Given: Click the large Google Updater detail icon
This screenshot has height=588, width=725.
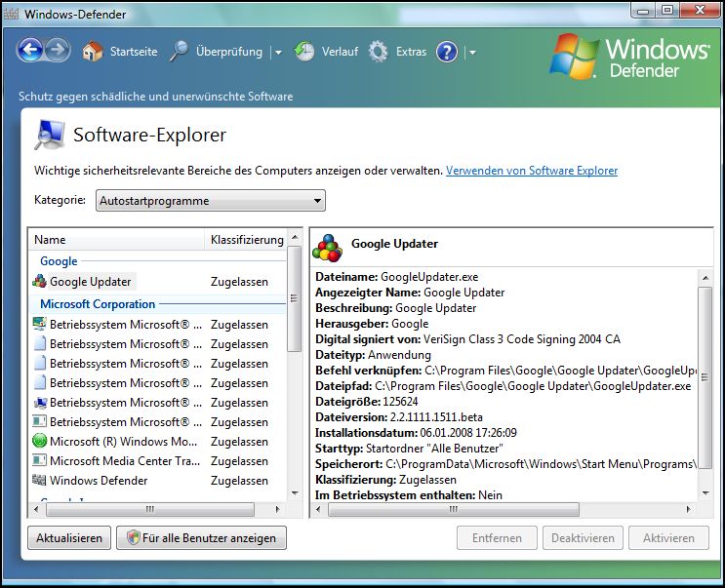Looking at the screenshot, I should pyautogui.click(x=327, y=248).
